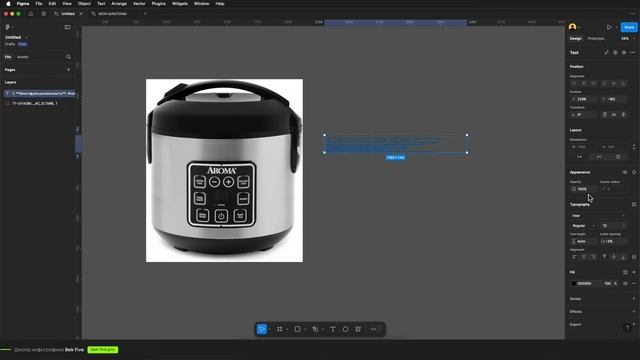Switch to the Design tab
Viewport: 640px width, 360px height.
(576, 38)
